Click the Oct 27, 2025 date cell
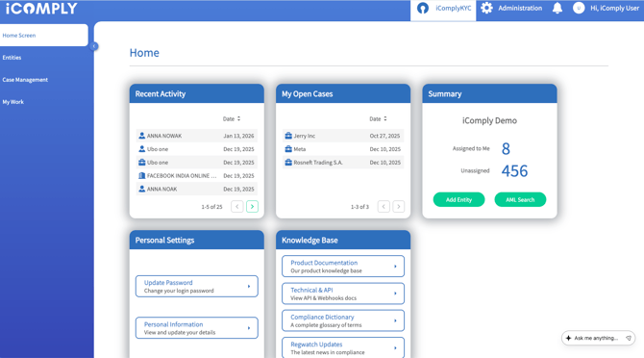The image size is (644, 358). pyautogui.click(x=384, y=136)
